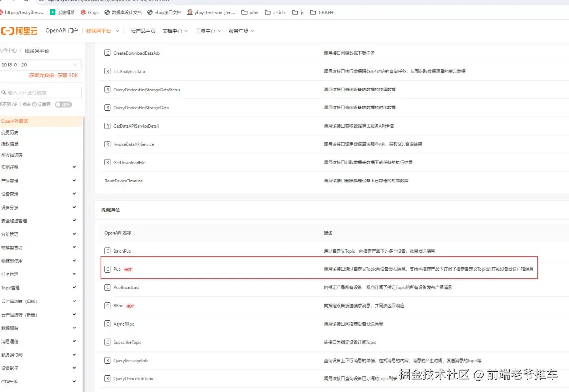Click the Aliyun logo in header
This screenshot has width=569, height=392.
click(19, 31)
